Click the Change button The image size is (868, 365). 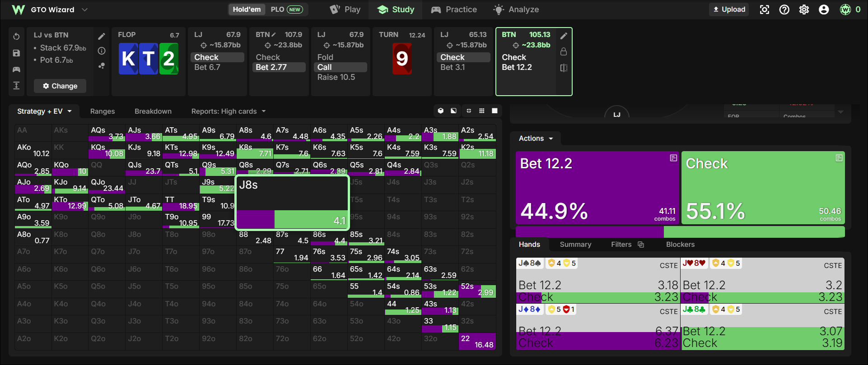pos(60,86)
